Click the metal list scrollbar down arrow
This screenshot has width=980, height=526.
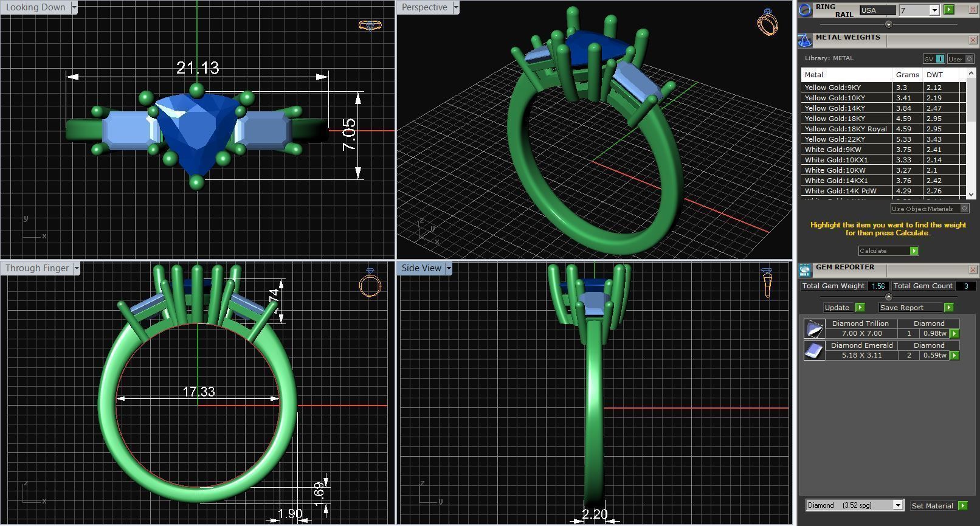(x=971, y=194)
